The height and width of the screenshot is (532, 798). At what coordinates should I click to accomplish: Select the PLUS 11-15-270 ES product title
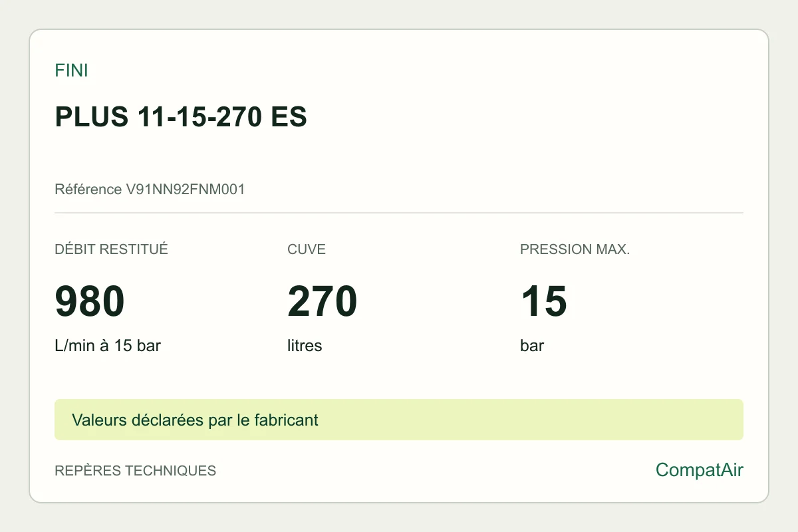pyautogui.click(x=181, y=117)
